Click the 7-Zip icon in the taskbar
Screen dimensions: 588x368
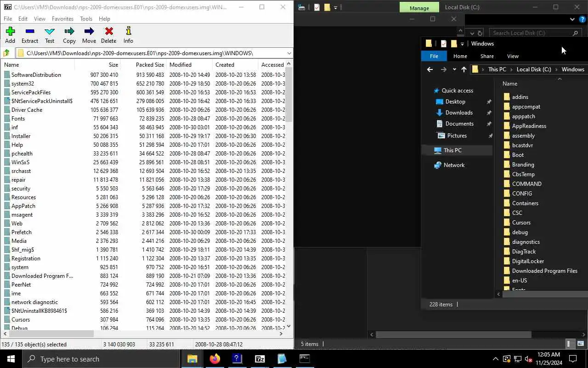(260, 359)
